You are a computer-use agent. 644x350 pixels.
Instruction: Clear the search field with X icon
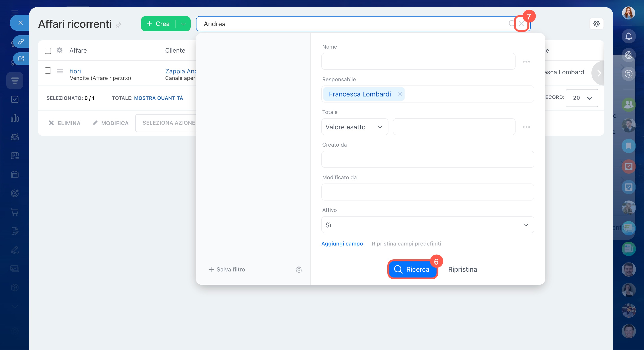pos(521,24)
